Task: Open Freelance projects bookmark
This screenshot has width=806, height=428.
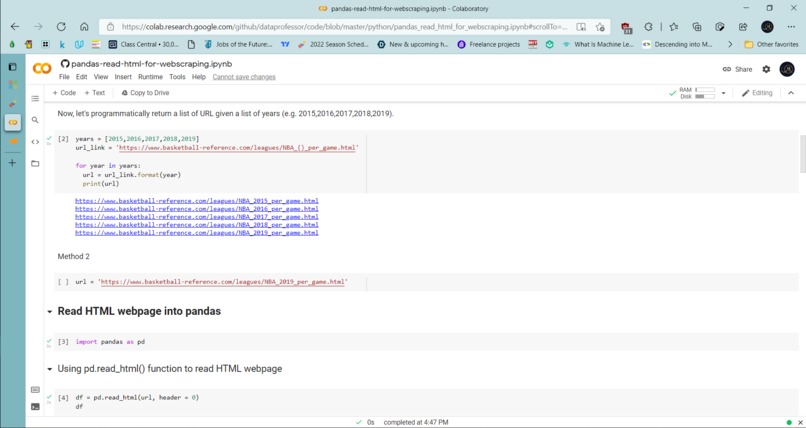Action: point(489,45)
